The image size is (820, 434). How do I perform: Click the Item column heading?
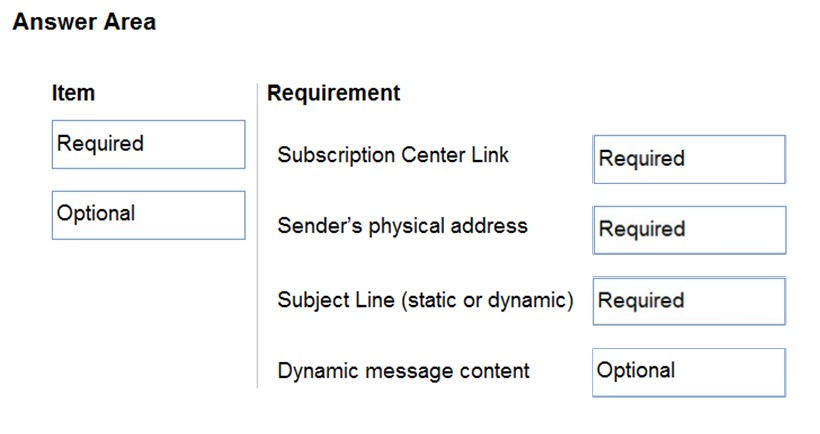[x=73, y=93]
